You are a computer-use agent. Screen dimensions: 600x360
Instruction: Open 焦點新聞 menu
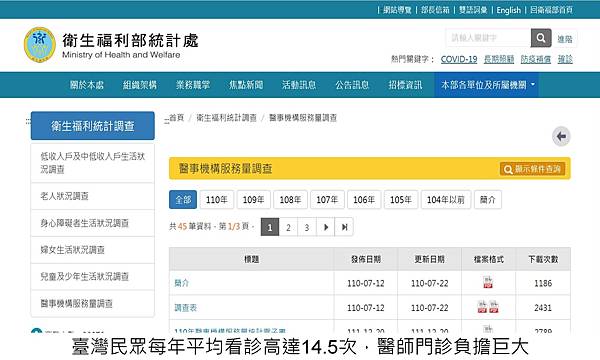(x=246, y=85)
